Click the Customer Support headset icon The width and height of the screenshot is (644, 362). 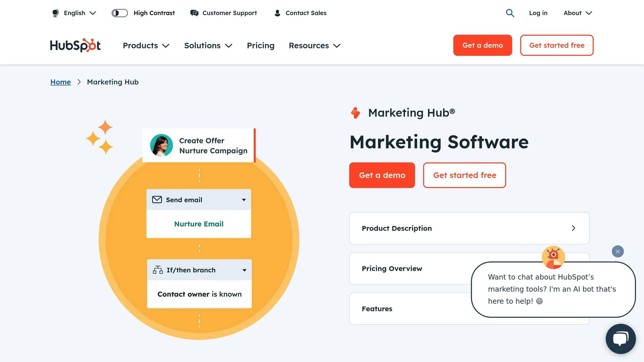194,13
